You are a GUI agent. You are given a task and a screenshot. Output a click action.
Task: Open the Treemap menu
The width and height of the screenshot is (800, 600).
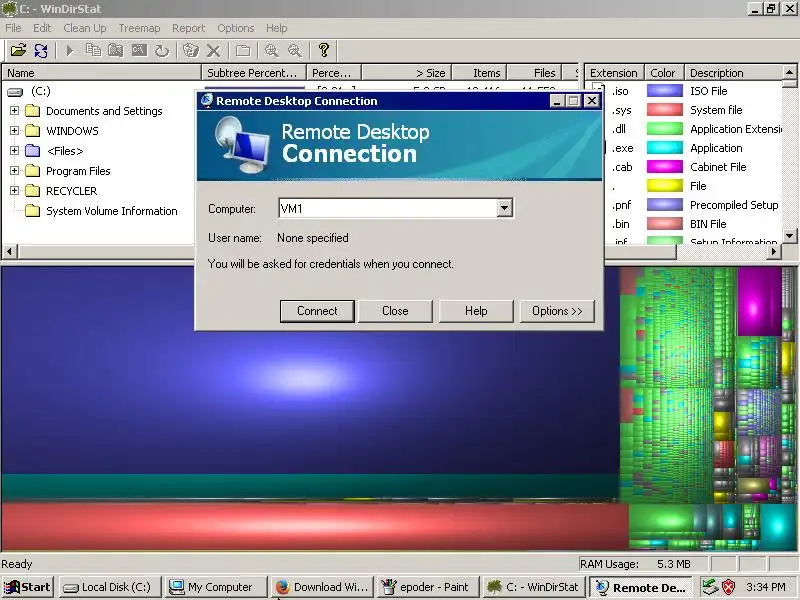coord(139,28)
